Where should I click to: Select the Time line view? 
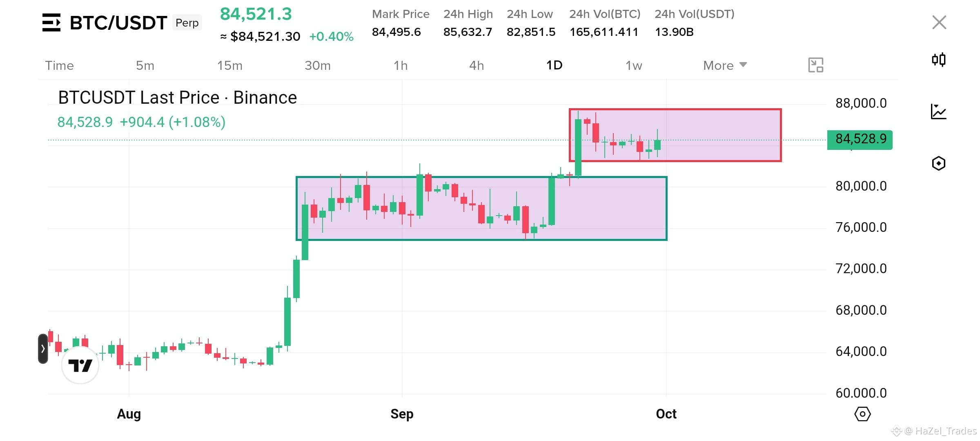60,65
